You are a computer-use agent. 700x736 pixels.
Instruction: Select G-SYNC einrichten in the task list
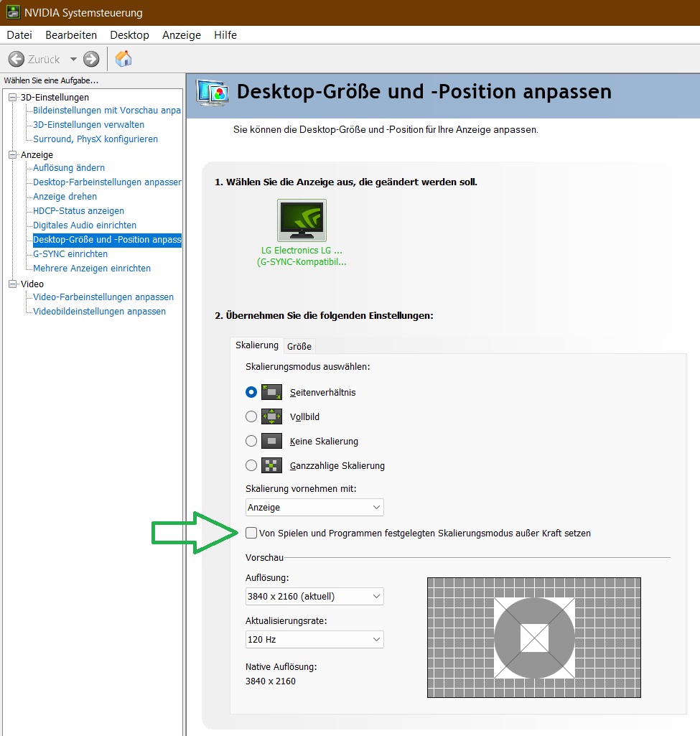coord(69,253)
